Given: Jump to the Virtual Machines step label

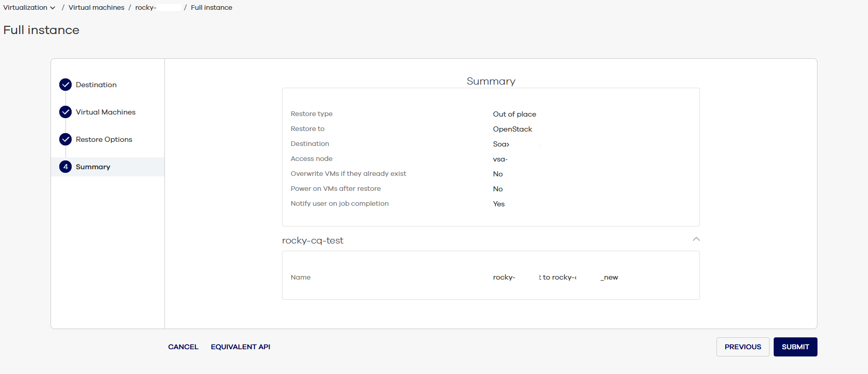Looking at the screenshot, I should [106, 112].
